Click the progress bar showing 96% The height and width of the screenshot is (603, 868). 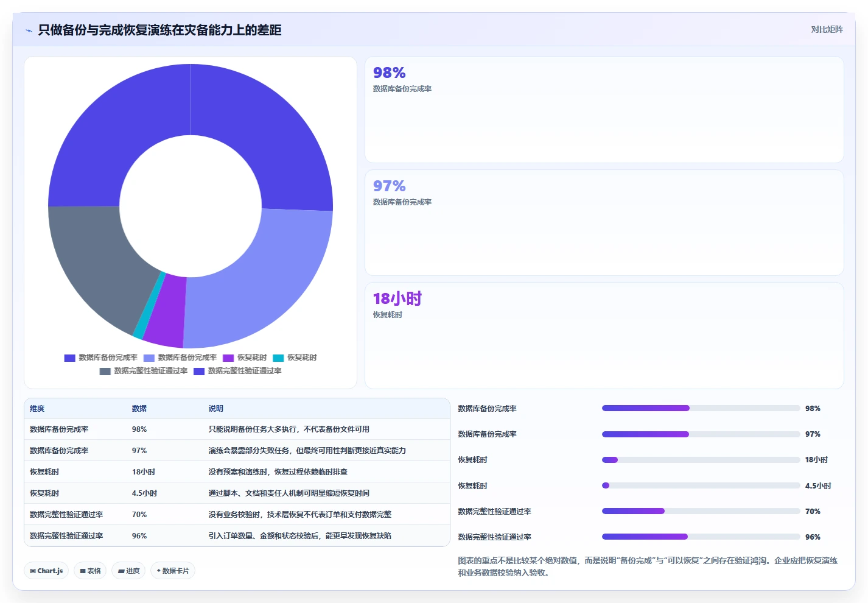pos(701,537)
